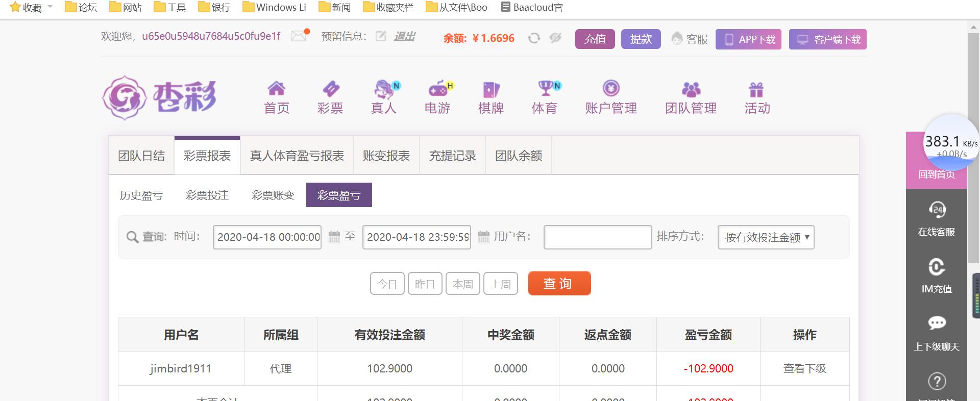Open the 工具 bookmark folder
980x401 pixels.
click(170, 8)
